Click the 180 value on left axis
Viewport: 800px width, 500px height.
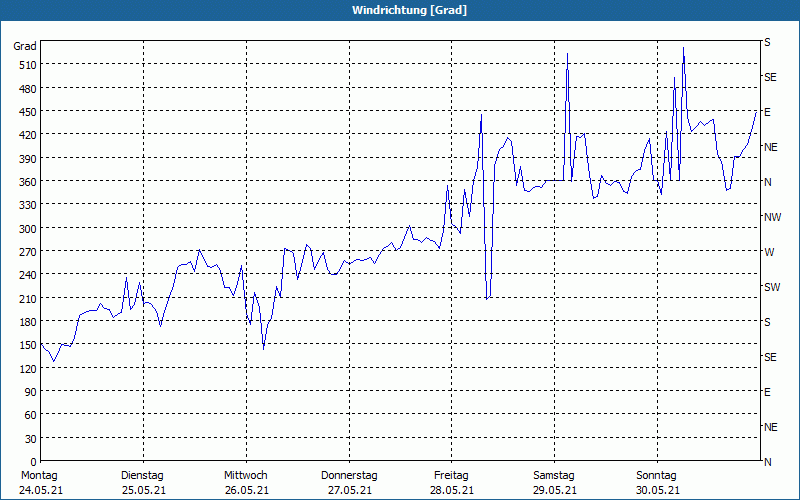tap(25, 321)
